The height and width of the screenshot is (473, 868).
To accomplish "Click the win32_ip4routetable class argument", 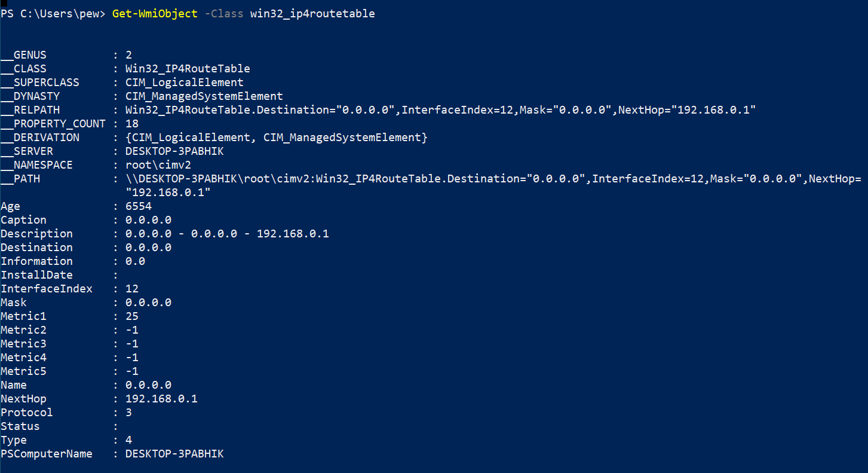I will click(312, 13).
